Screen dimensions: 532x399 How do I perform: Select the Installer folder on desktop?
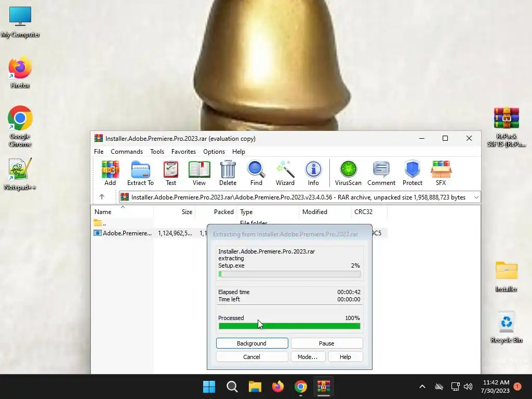tap(506, 276)
